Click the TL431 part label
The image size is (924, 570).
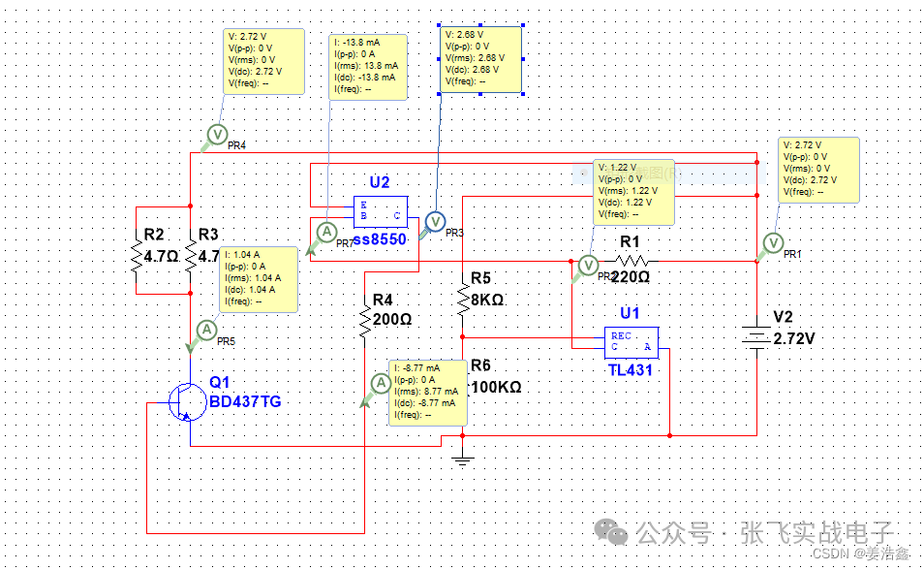click(631, 370)
